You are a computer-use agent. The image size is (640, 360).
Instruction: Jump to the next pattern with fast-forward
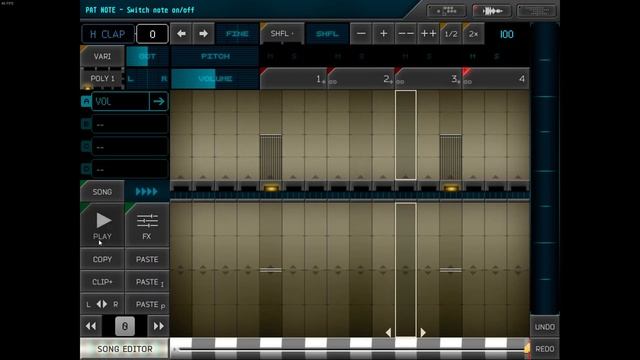pos(158,326)
